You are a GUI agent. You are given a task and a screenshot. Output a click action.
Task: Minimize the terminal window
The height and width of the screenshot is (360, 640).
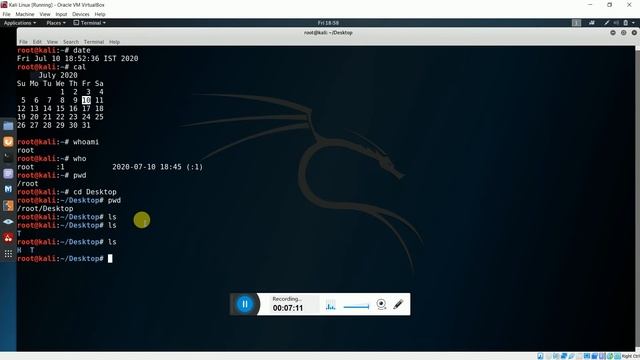[x=613, y=33]
